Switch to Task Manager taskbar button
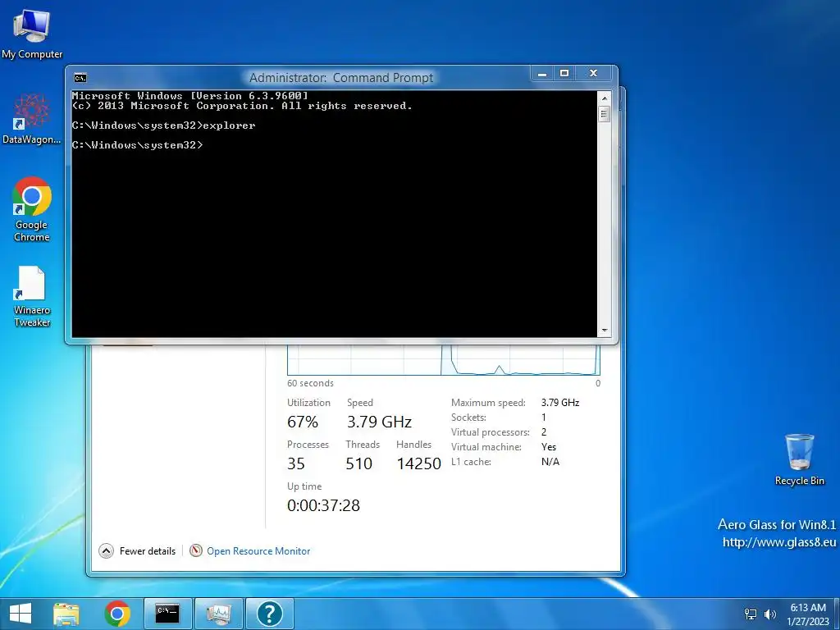 pos(218,614)
